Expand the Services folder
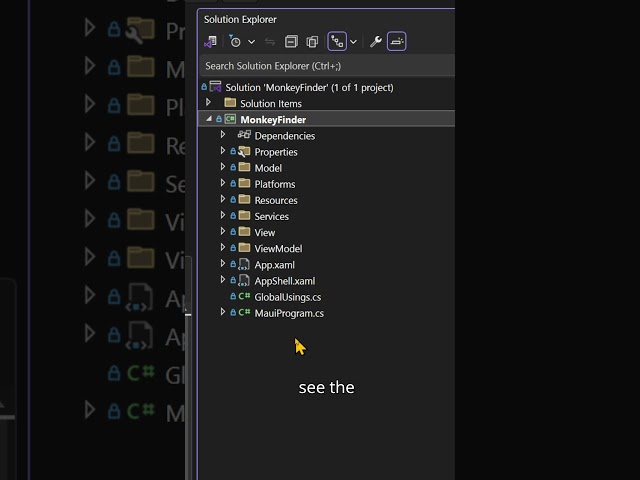 [x=223, y=215]
